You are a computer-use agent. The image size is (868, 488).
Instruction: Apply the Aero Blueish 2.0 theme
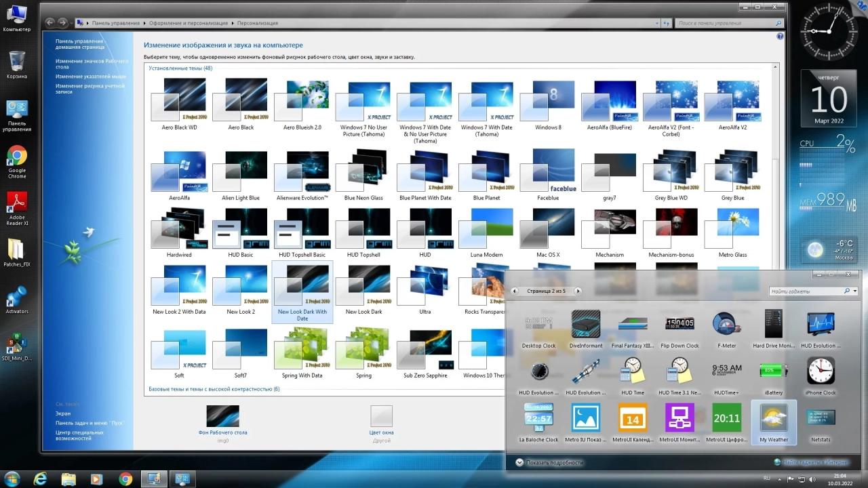[x=302, y=105]
